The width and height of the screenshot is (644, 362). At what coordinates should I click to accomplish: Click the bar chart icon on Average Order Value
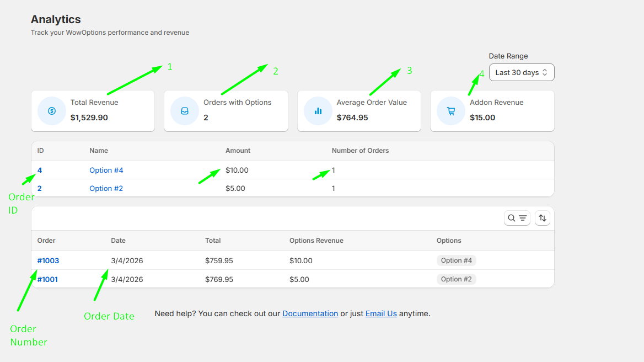tap(318, 111)
